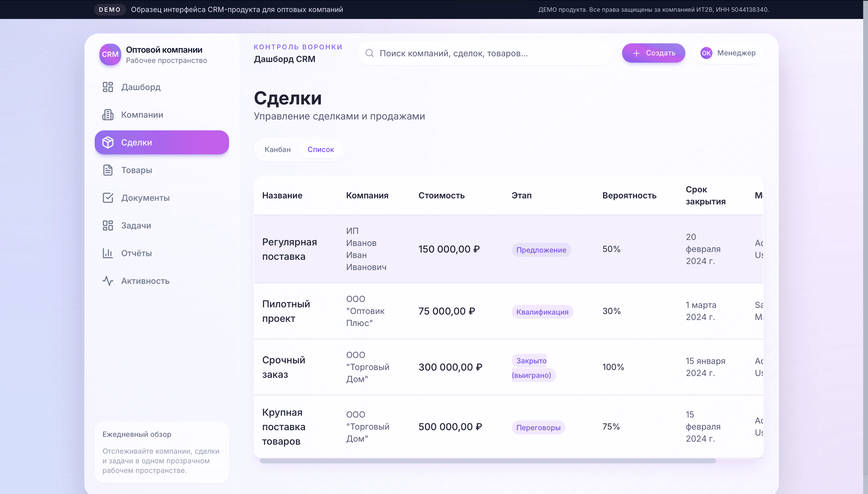
Task: Click the purple CRM logo badge
Action: [x=110, y=54]
